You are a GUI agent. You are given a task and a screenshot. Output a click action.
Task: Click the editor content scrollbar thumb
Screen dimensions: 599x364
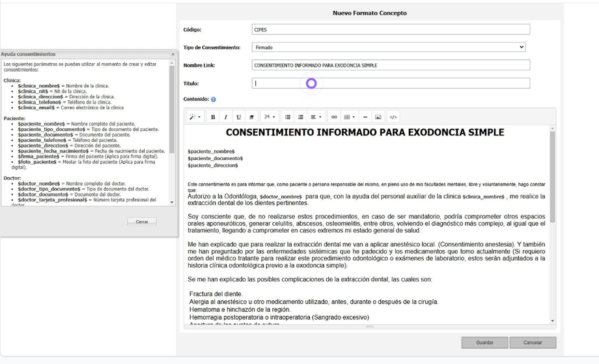552,177
